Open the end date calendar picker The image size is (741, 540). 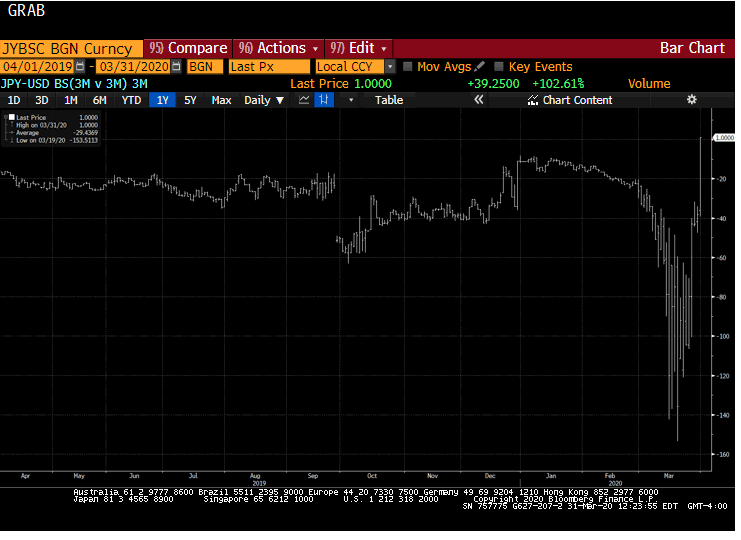[x=176, y=67]
